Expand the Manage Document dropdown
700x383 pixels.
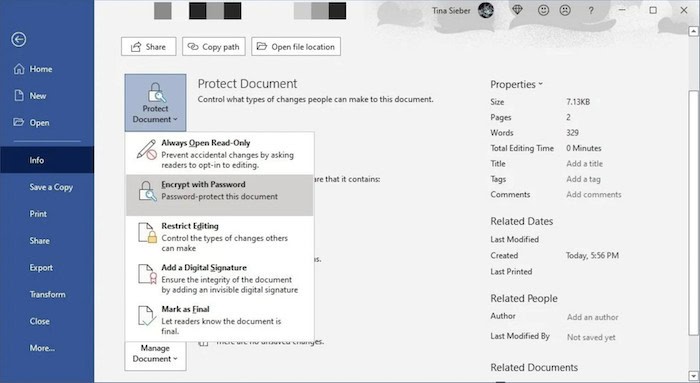click(155, 354)
